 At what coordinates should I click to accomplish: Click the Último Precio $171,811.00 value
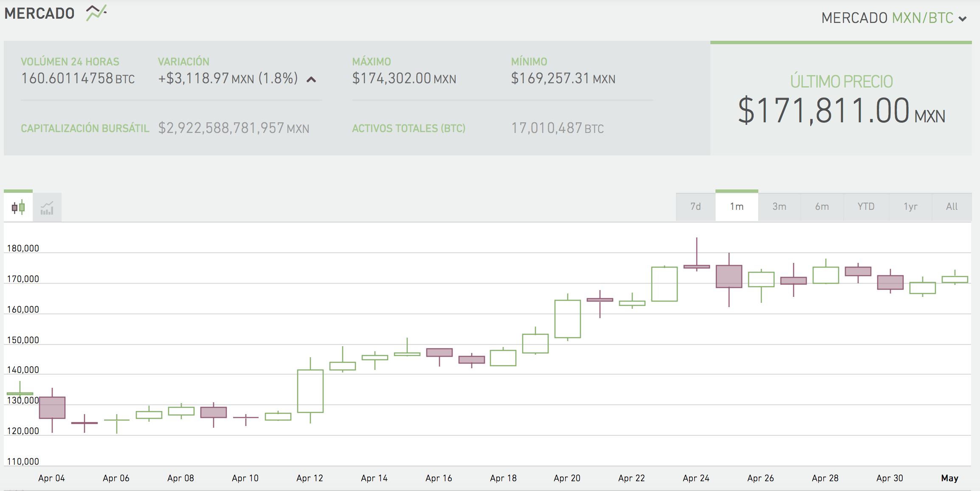click(842, 110)
